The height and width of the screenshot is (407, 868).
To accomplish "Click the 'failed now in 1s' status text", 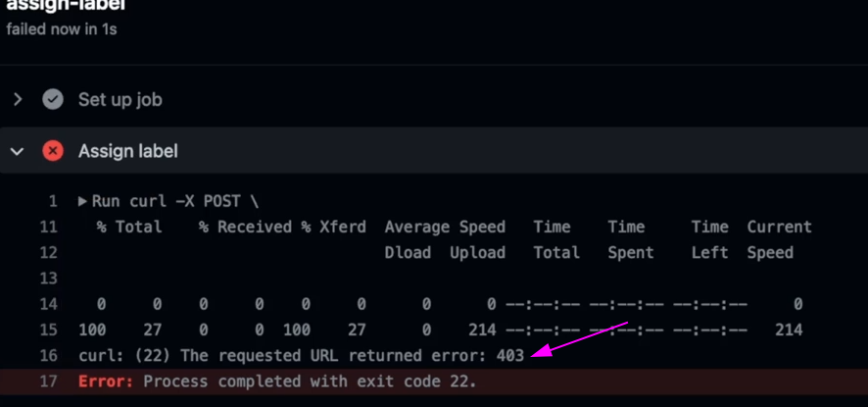I will [62, 28].
